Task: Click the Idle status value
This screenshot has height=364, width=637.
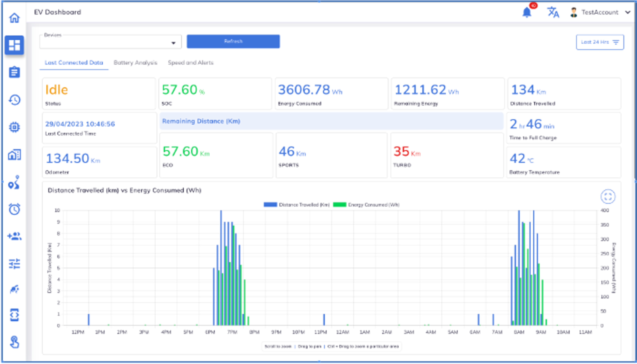Action: pos(56,90)
